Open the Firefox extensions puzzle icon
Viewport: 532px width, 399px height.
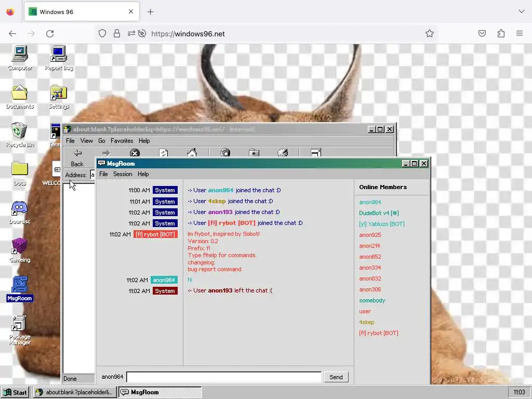tap(501, 34)
